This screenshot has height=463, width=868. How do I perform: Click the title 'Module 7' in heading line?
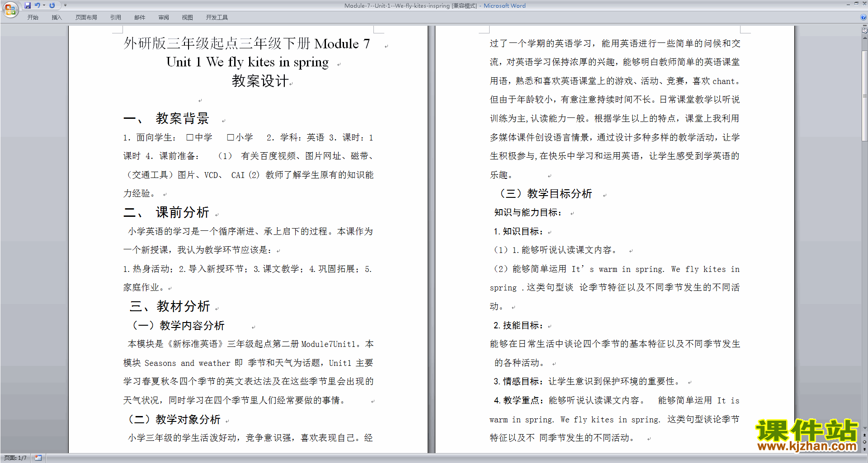(x=342, y=44)
